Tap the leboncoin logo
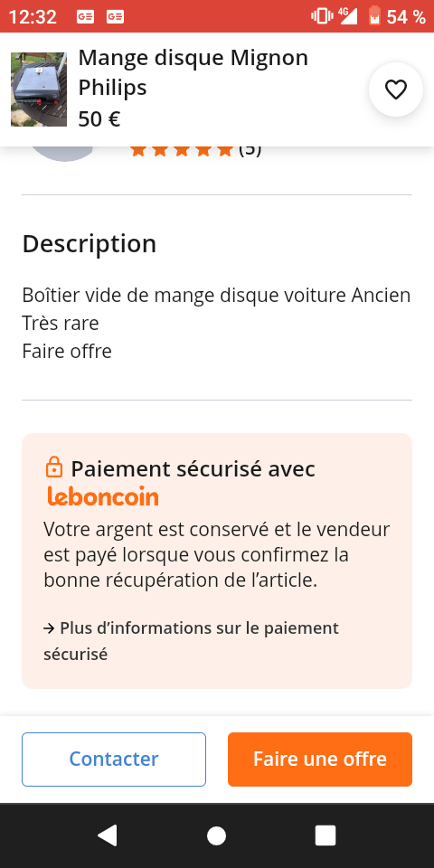The width and height of the screenshot is (434, 868). tap(103, 496)
